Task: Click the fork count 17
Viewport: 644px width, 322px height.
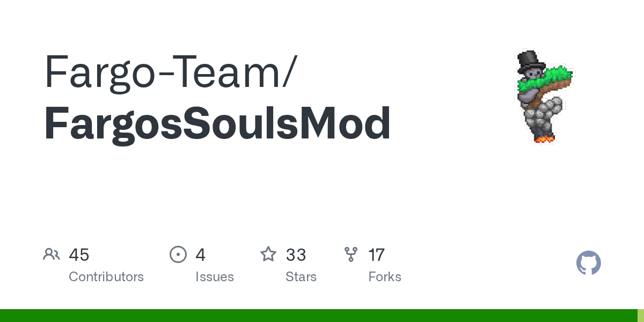Action: (x=377, y=255)
